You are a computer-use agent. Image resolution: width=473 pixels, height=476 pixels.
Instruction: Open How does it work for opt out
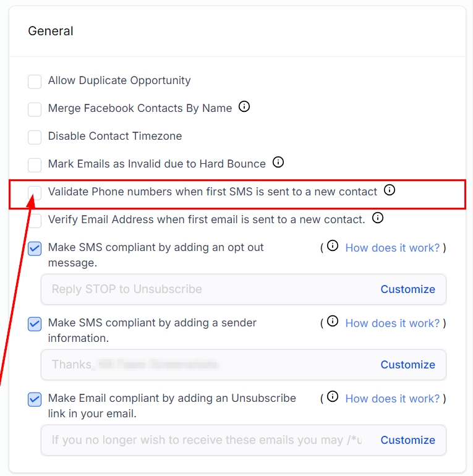(392, 247)
